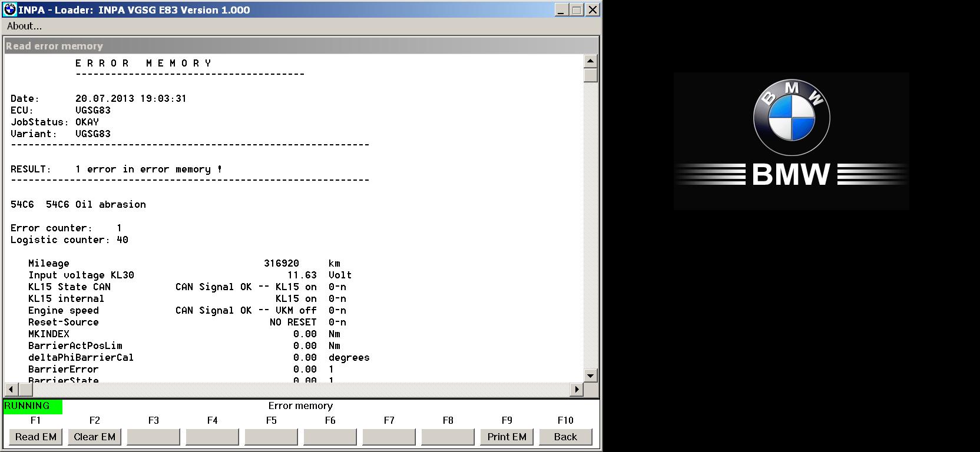The height and width of the screenshot is (452, 980).
Task: Click the horizontal scrollbar right arrow
Action: [x=577, y=389]
